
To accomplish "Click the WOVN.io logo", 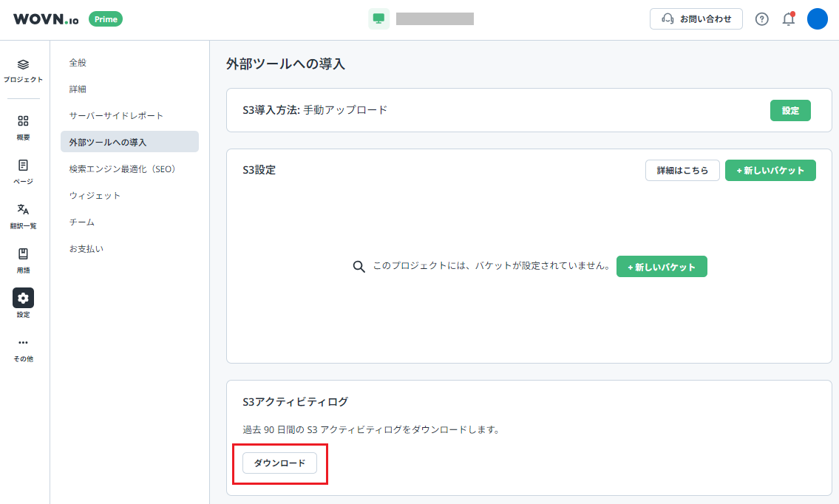I will tap(46, 19).
